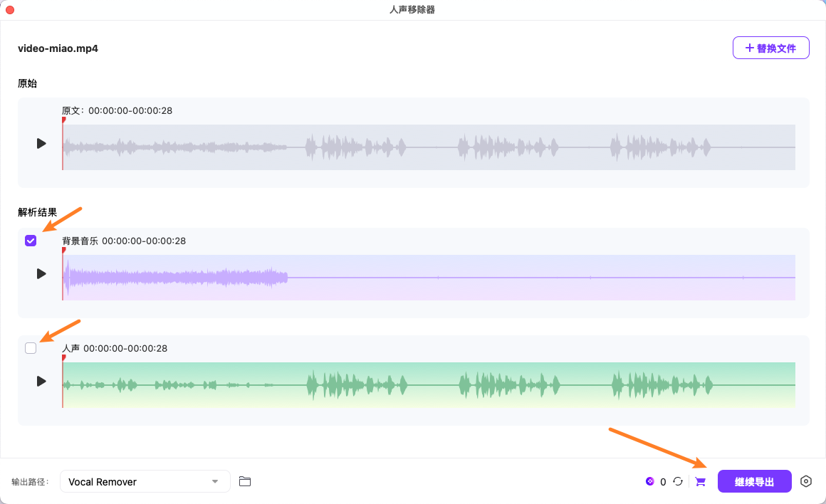This screenshot has height=504, width=826.
Task: Click the 替换文件 button
Action: tap(770, 48)
